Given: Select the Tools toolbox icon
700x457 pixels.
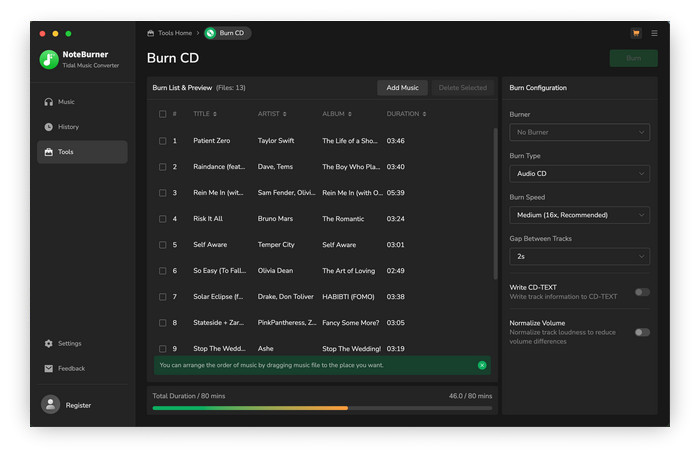Looking at the screenshot, I should click(49, 152).
